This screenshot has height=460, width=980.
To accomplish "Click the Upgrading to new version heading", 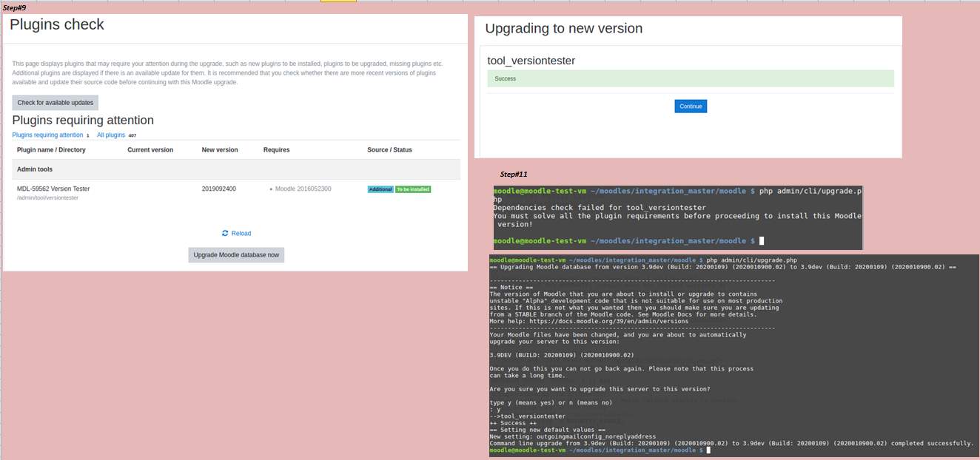I will (x=563, y=29).
